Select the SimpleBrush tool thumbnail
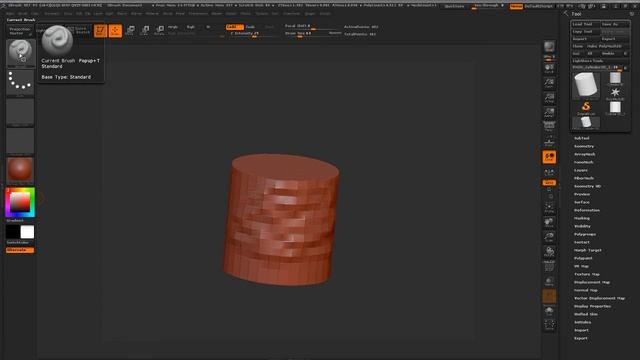The image size is (640, 360). coord(586,109)
